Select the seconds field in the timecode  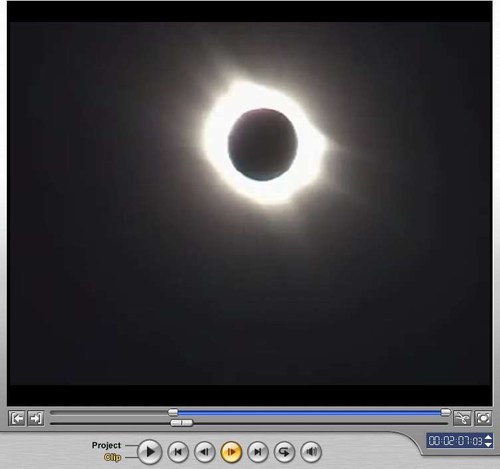coord(463,441)
